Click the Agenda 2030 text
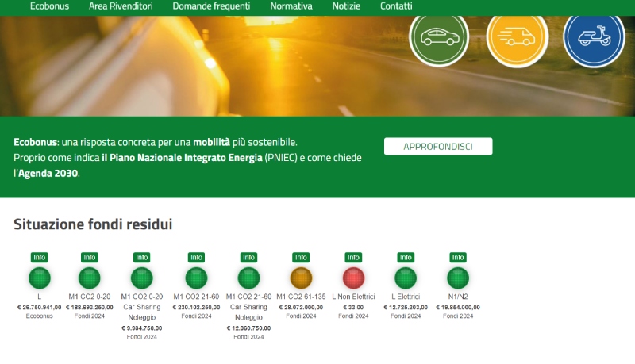This screenshot has height=364, width=635. [x=48, y=173]
